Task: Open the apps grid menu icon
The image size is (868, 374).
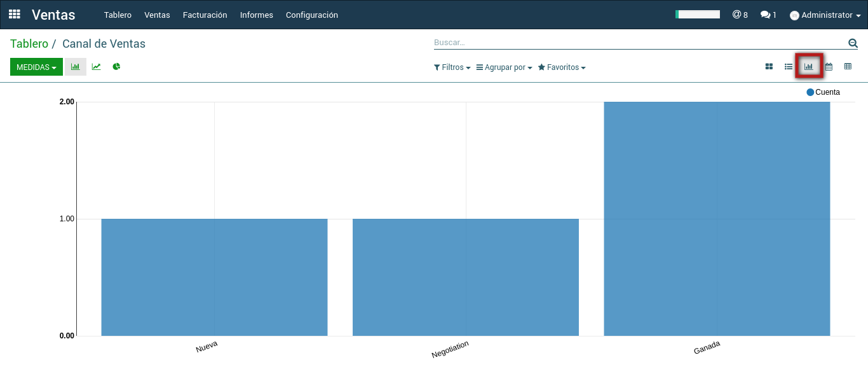Action: pyautogui.click(x=14, y=14)
